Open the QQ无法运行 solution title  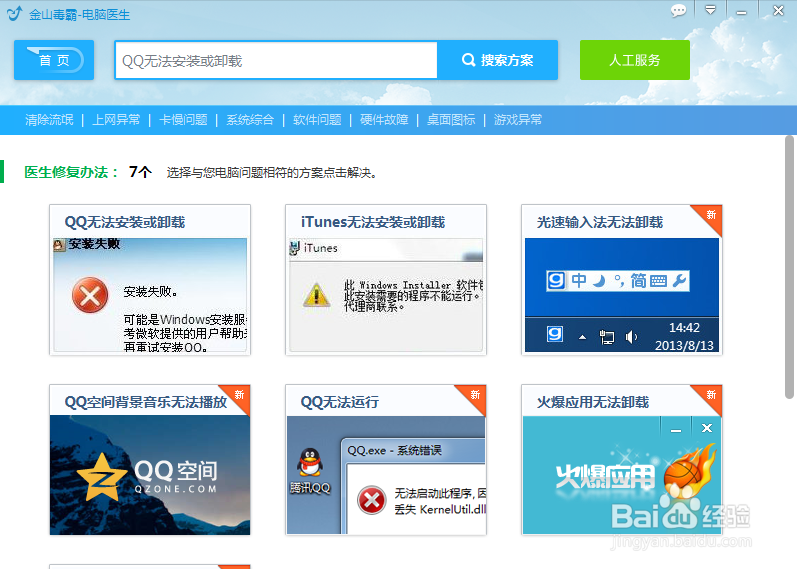tap(340, 402)
